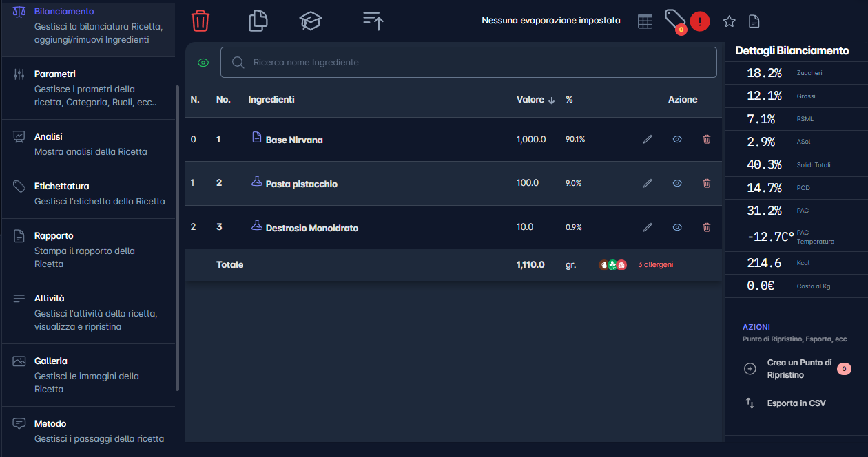
Task: Toggle the green eye beside the search field
Action: click(203, 63)
